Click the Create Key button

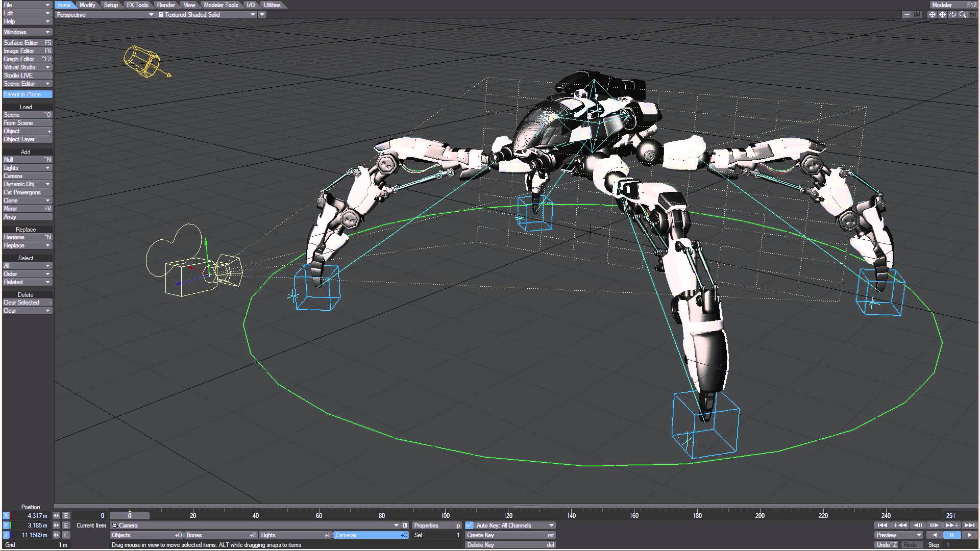click(510, 535)
